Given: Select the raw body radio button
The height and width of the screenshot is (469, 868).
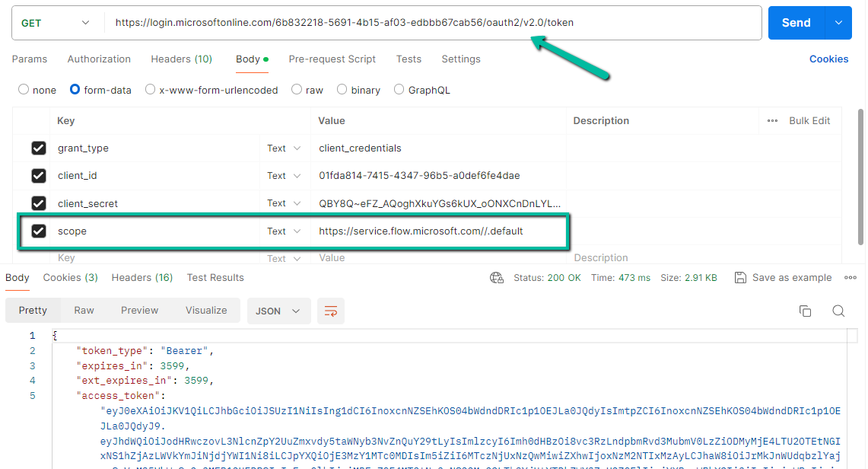Looking at the screenshot, I should click(297, 90).
